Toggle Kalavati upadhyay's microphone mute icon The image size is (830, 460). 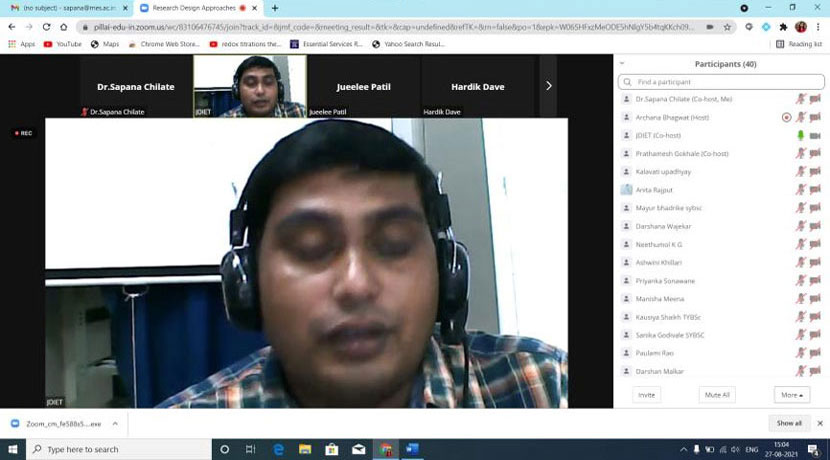coord(800,171)
